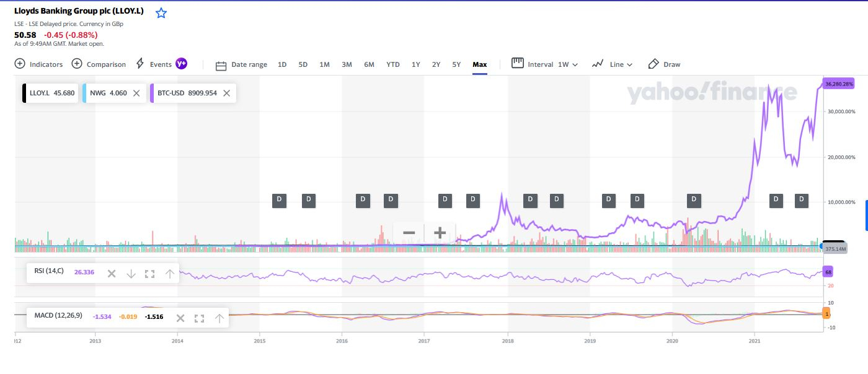Click the last dividend D marker in 2021

pos(801,200)
